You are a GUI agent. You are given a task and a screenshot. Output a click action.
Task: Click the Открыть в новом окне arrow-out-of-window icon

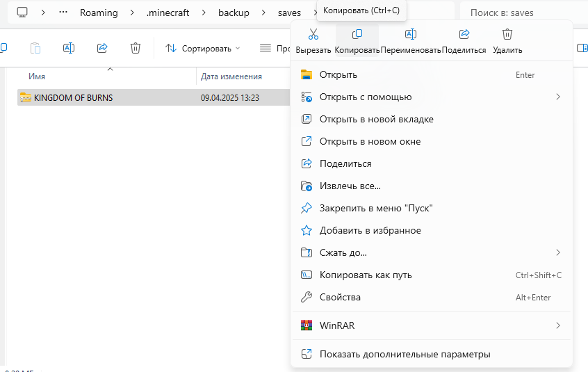pos(307,141)
